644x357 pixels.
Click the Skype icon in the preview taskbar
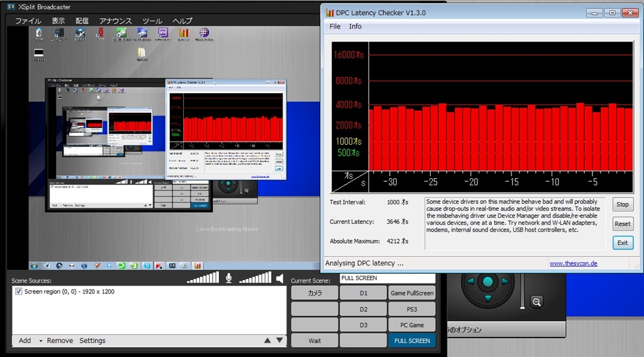tap(147, 266)
